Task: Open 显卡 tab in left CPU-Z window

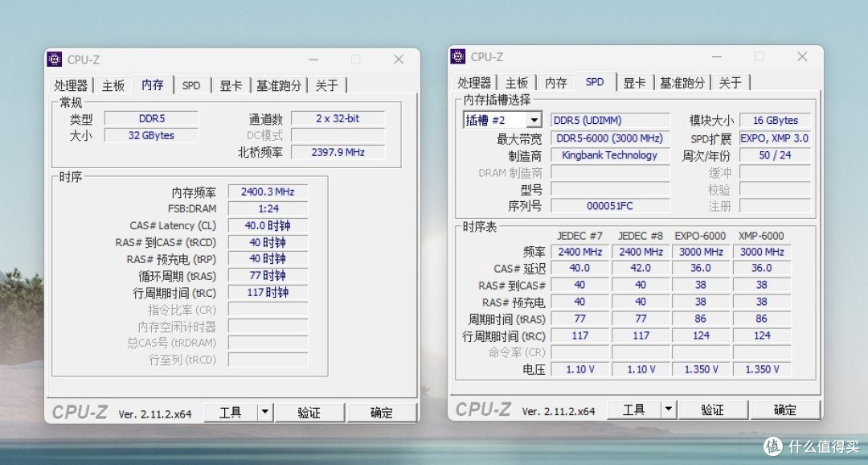Action: (231, 85)
